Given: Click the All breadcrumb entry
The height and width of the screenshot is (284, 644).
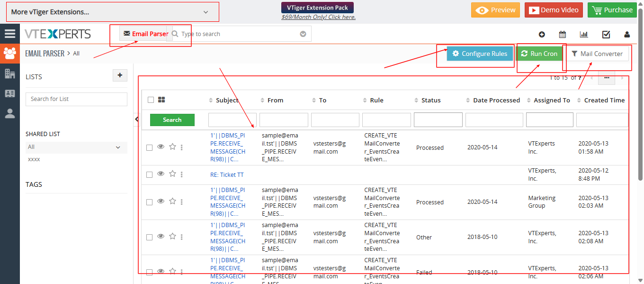Looking at the screenshot, I should click(x=76, y=54).
